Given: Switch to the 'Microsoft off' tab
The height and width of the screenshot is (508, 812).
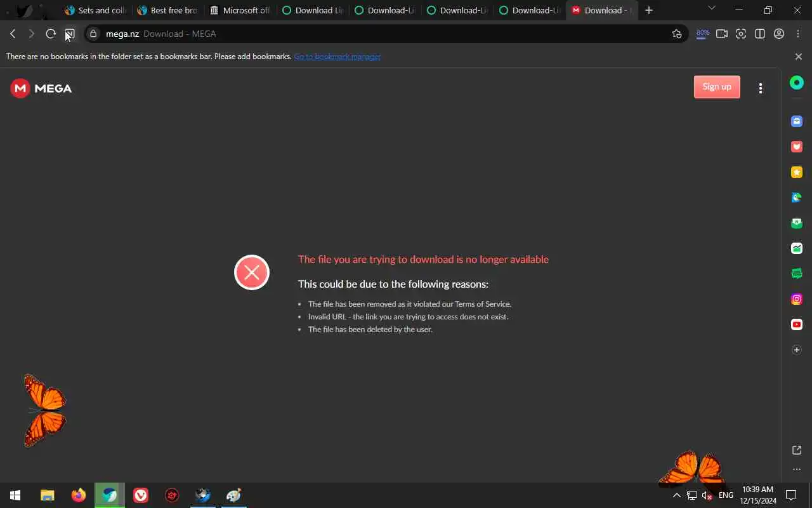Looking at the screenshot, I should click(240, 10).
